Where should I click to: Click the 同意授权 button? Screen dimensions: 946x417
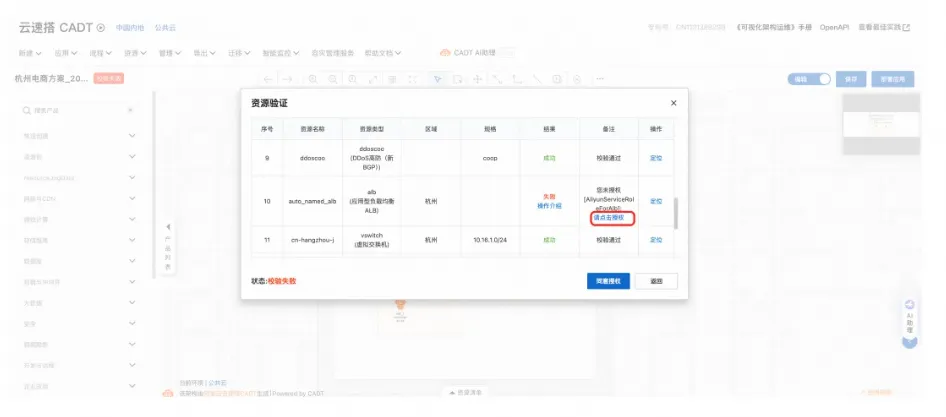click(608, 281)
